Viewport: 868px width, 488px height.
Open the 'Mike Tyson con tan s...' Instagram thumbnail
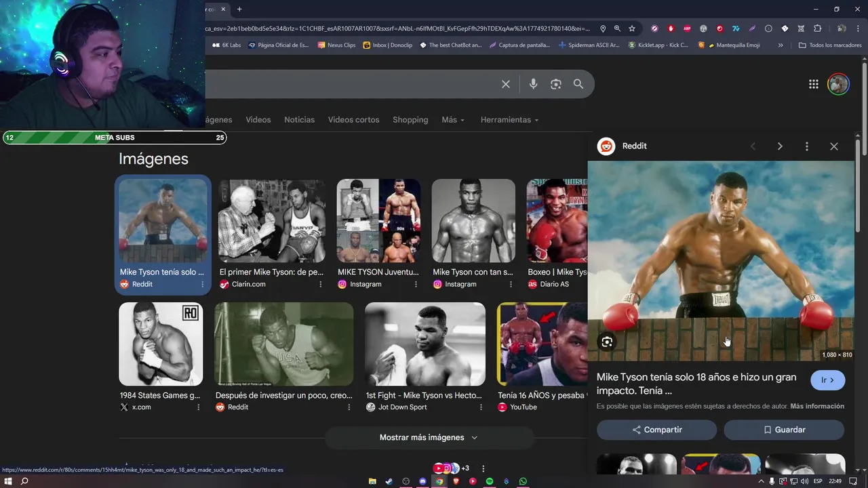coord(473,221)
